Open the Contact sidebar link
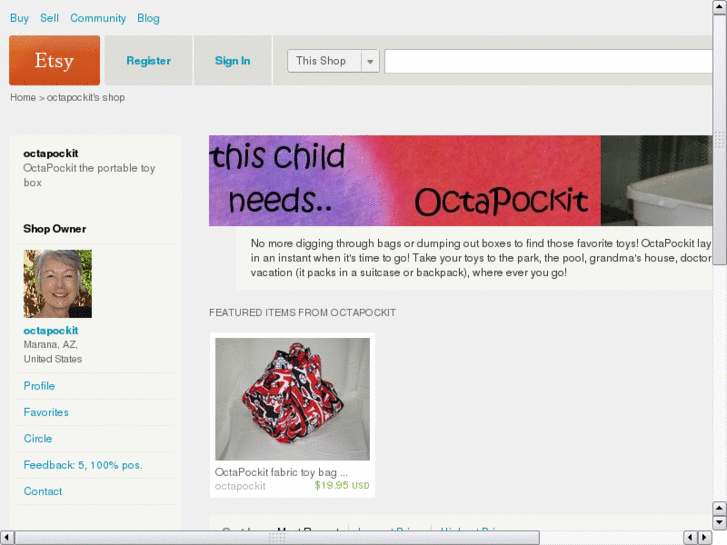 click(x=43, y=492)
